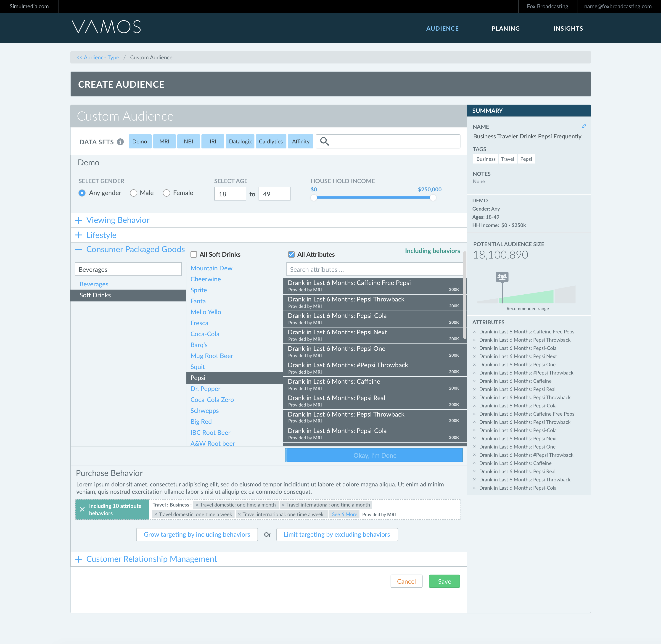Screen dimensions: 661x644
Task: Select the IRI data set tab
Action: coord(213,141)
